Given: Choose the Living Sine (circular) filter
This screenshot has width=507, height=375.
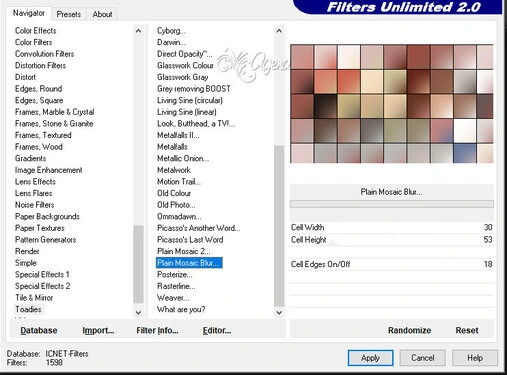Looking at the screenshot, I should click(x=190, y=100).
